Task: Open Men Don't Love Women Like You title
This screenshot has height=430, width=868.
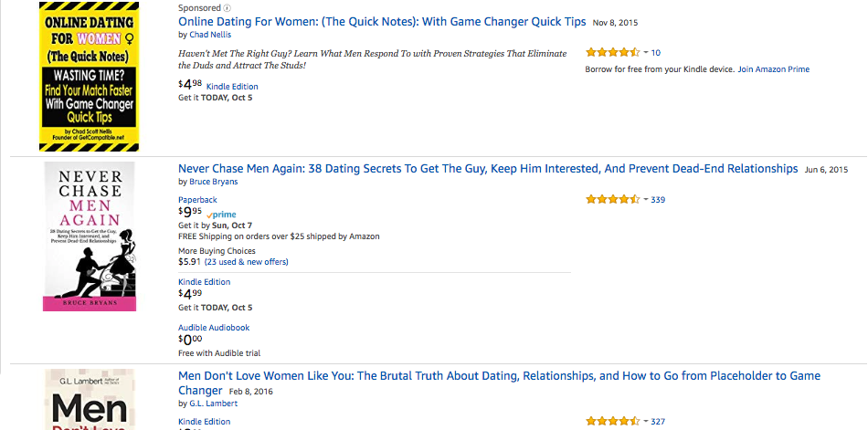Action: pyautogui.click(x=499, y=383)
